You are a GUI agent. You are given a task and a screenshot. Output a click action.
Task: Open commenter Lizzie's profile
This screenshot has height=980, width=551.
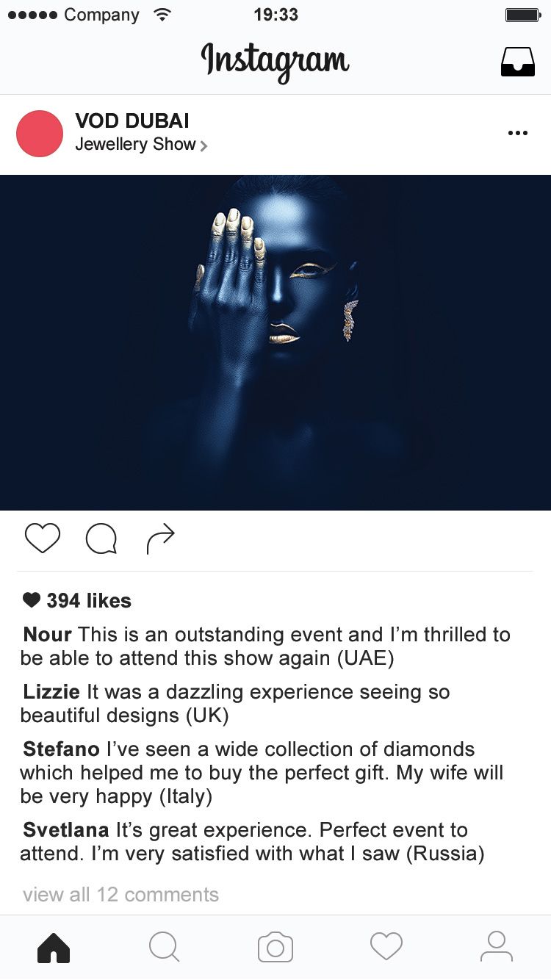pos(51,692)
